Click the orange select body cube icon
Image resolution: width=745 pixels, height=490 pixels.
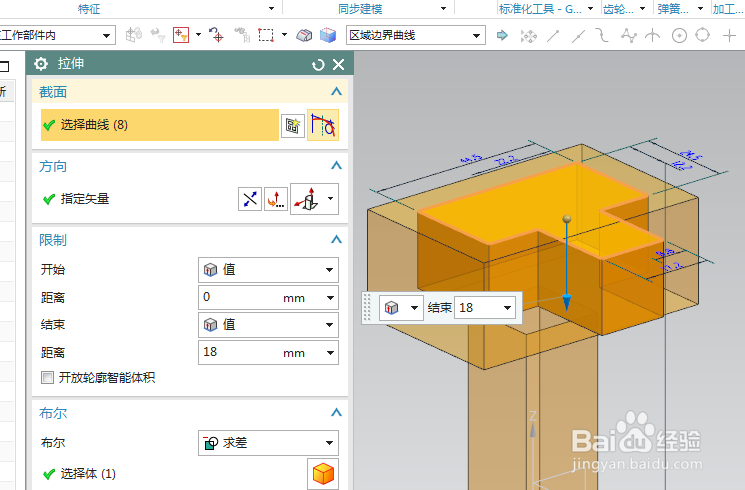323,474
